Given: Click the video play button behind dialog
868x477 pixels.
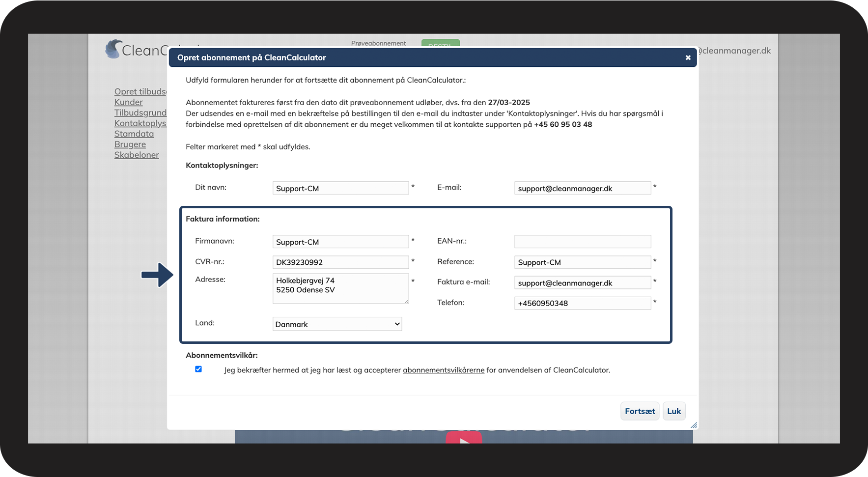Looking at the screenshot, I should coord(464,438).
